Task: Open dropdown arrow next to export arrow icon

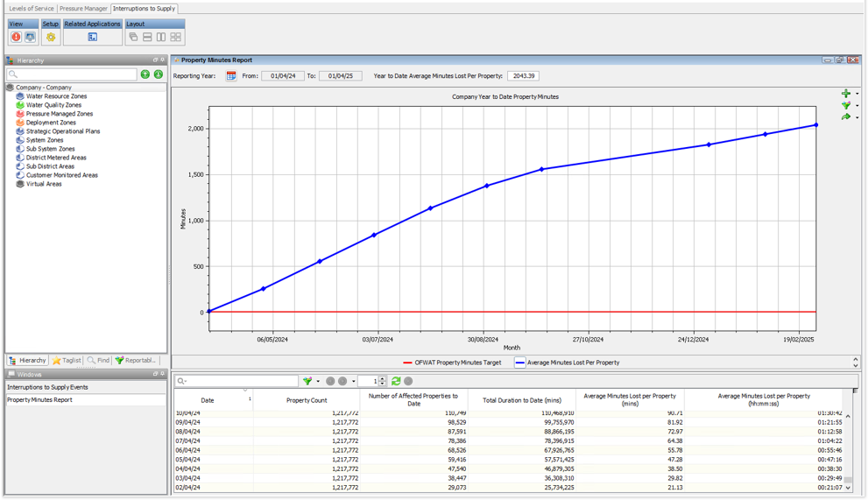Action: pyautogui.click(x=857, y=117)
